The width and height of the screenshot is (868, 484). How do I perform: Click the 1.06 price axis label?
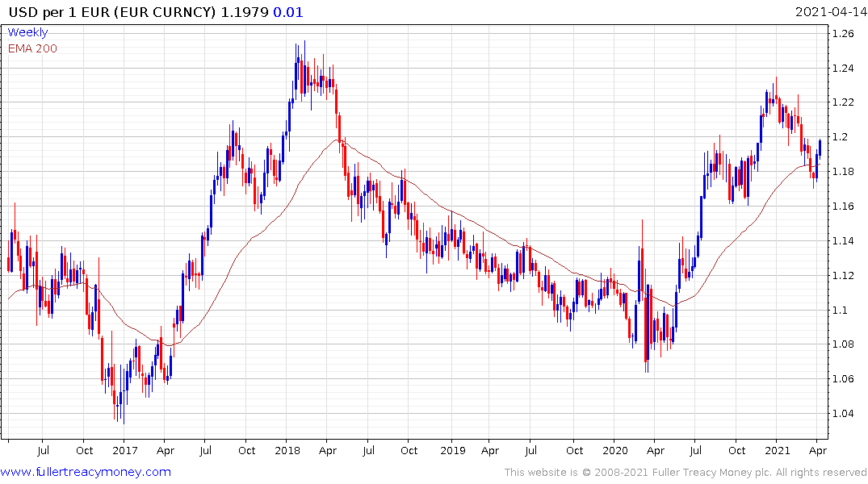point(843,379)
